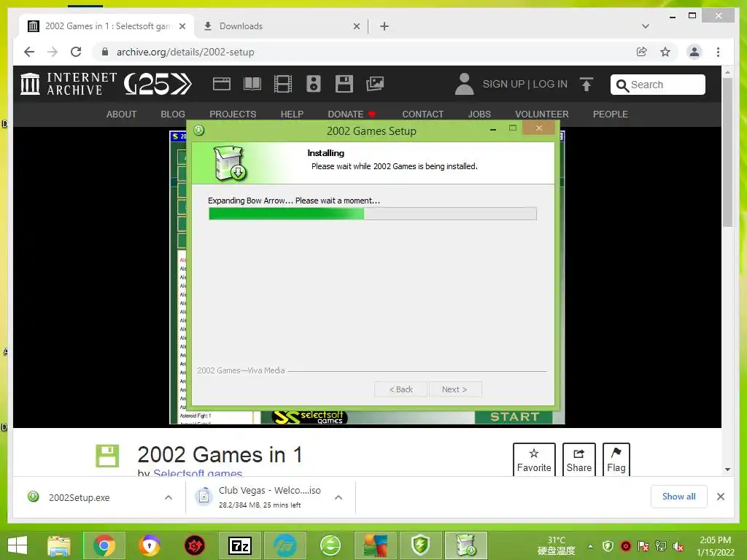Viewport: 747px width, 560px height.
Task: Click the Next button in setup
Action: 455,389
